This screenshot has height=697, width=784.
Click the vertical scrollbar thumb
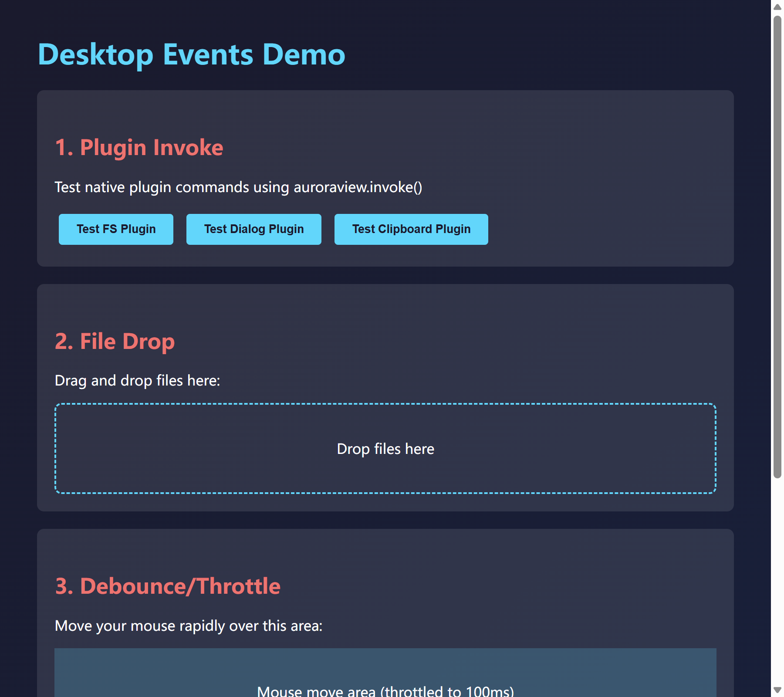click(x=777, y=247)
